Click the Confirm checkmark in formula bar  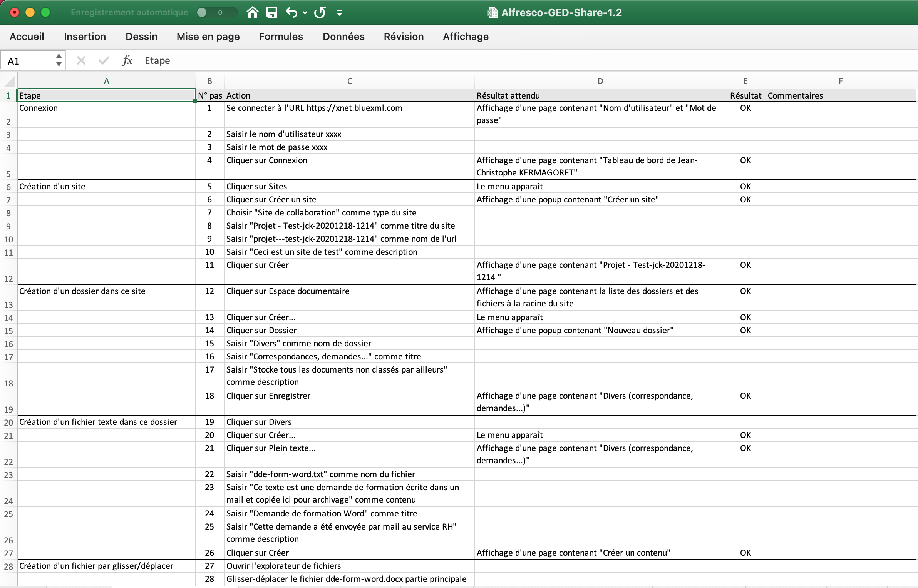tap(104, 60)
